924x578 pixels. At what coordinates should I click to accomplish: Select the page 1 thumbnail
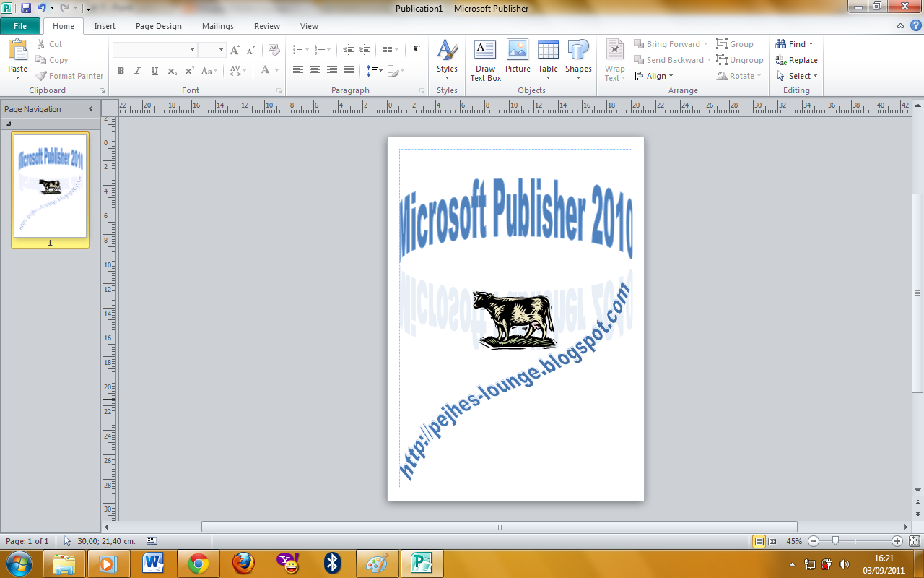(50, 186)
